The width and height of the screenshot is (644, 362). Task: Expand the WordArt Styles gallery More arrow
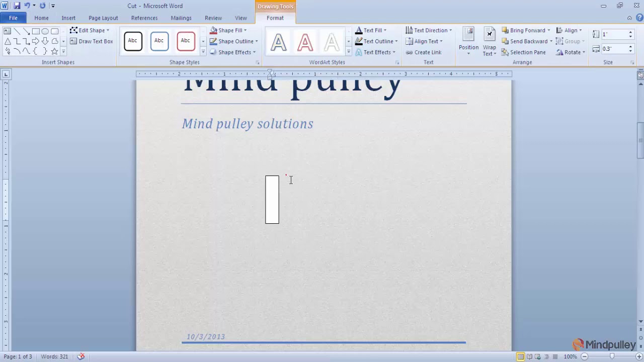tap(348, 52)
